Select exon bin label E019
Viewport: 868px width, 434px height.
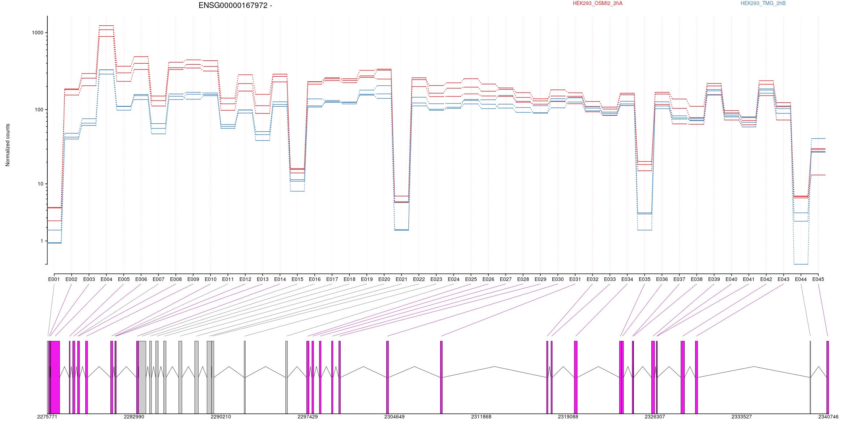(x=366, y=279)
